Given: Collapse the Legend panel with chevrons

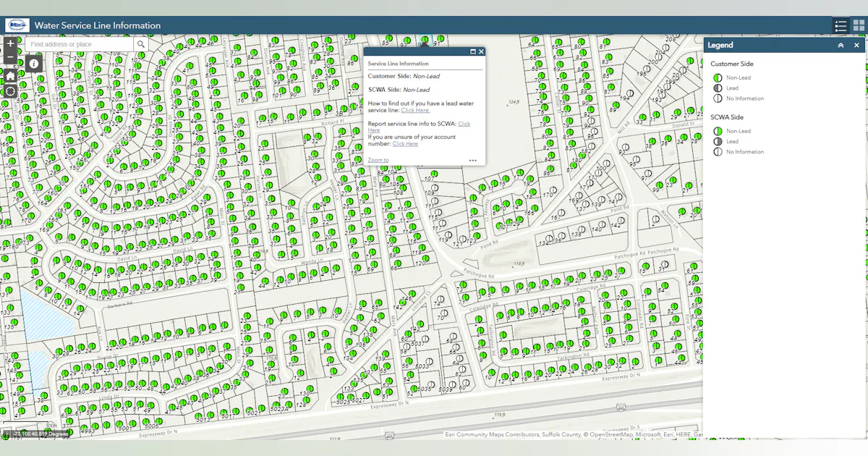Looking at the screenshot, I should coord(841,45).
